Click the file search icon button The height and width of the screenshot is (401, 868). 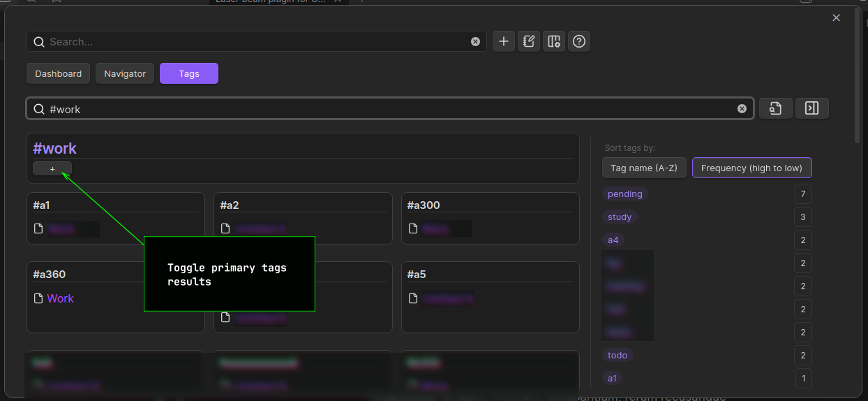tap(775, 108)
